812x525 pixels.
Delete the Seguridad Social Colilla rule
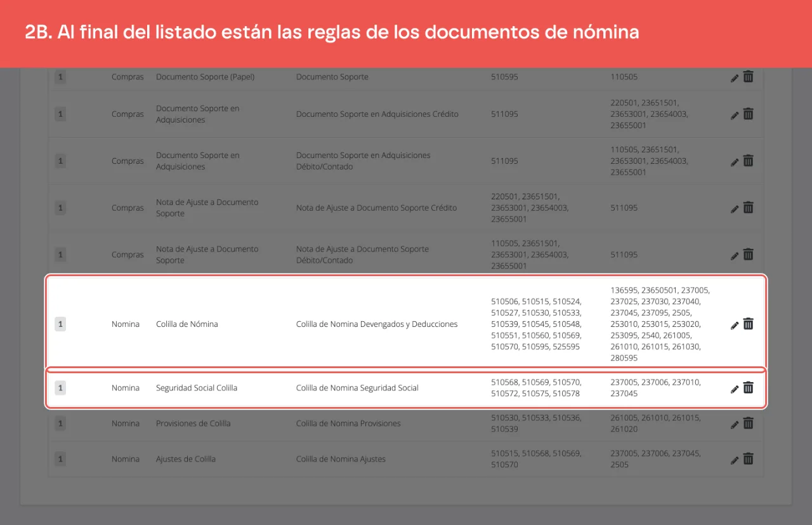pos(749,388)
